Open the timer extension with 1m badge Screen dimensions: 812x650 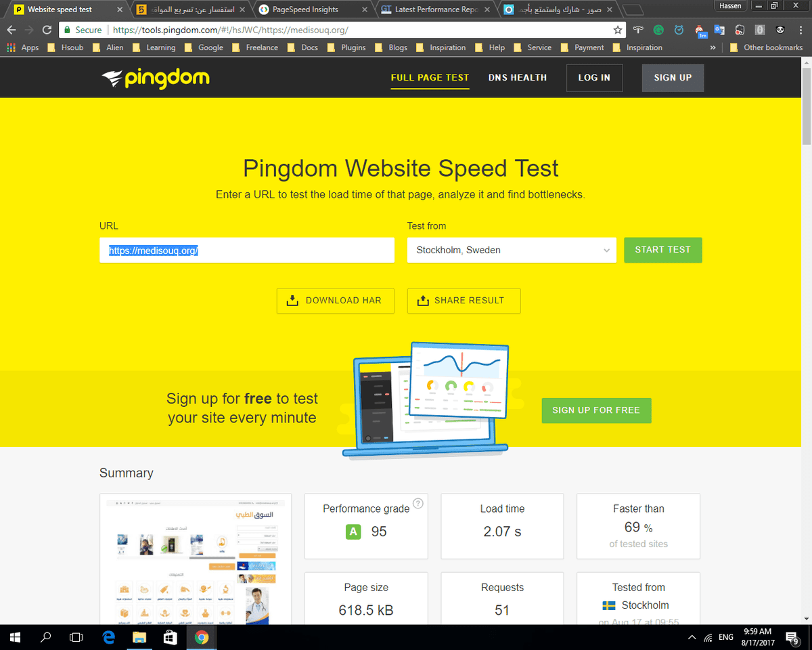point(700,30)
